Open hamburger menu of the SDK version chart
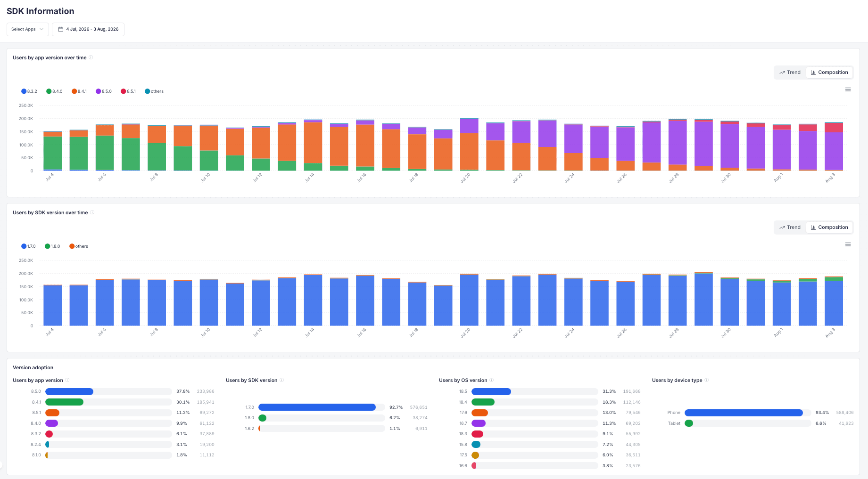This screenshot has width=868, height=479. tap(848, 244)
